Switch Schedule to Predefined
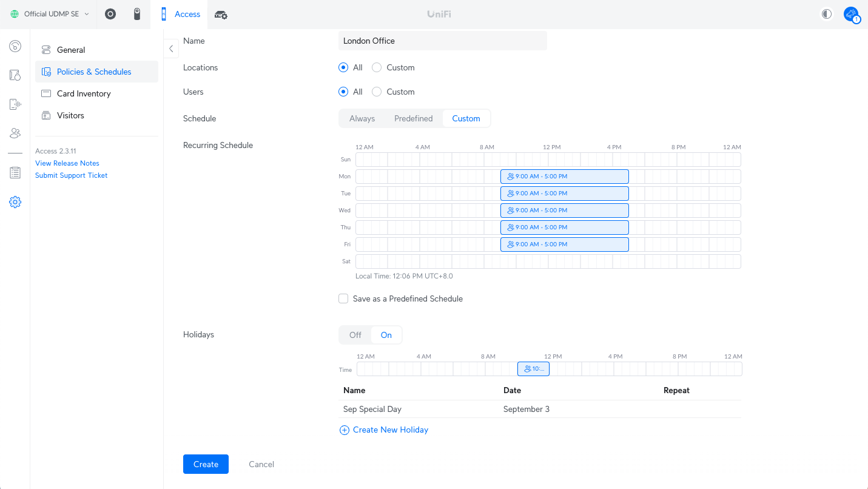Image resolution: width=868 pixels, height=489 pixels. [x=414, y=118]
